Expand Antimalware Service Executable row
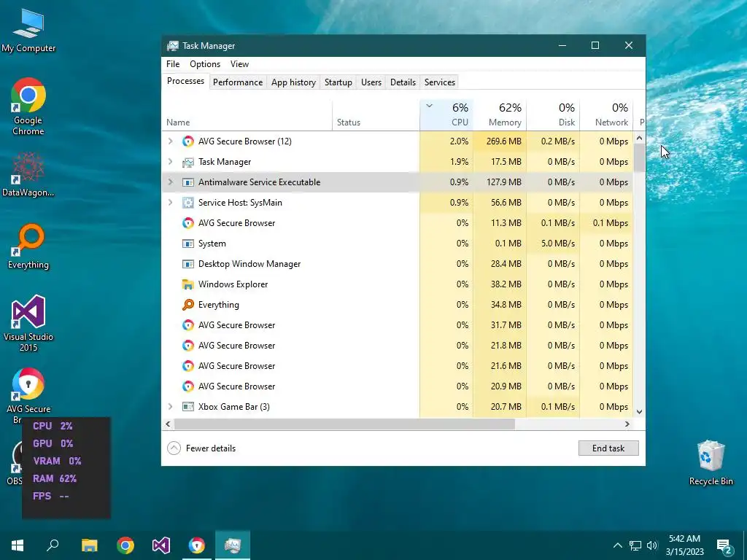 171,182
